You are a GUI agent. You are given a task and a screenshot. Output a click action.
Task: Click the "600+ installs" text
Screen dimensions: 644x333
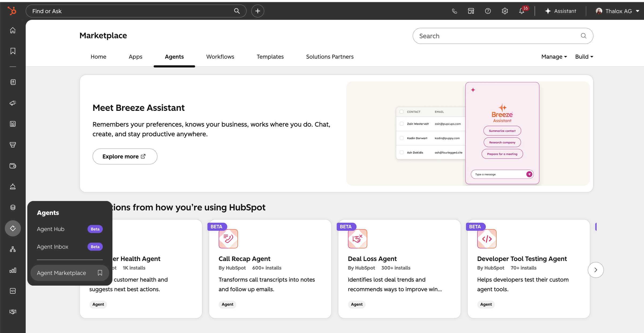pyautogui.click(x=267, y=268)
